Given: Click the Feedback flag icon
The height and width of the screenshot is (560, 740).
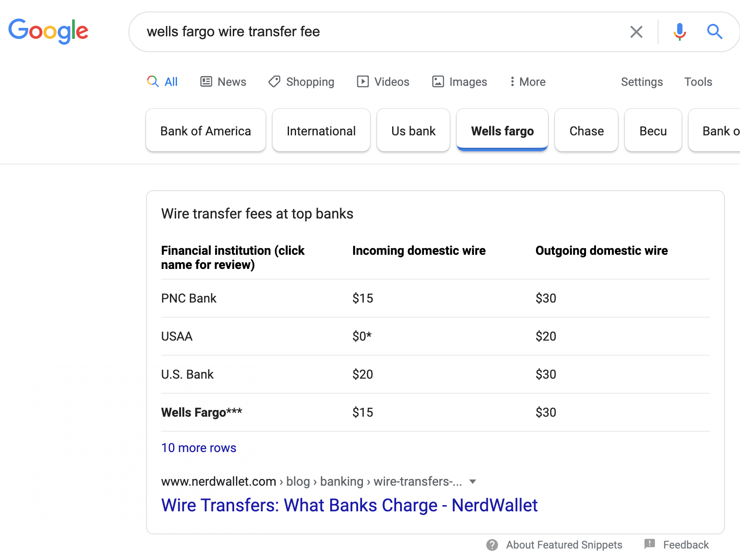Looking at the screenshot, I should coord(649,545).
